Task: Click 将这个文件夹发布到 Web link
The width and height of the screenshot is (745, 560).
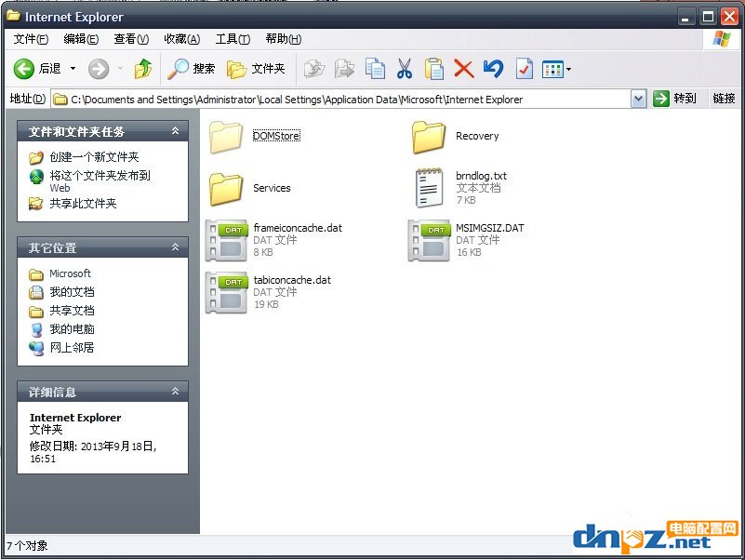Action: point(100,181)
